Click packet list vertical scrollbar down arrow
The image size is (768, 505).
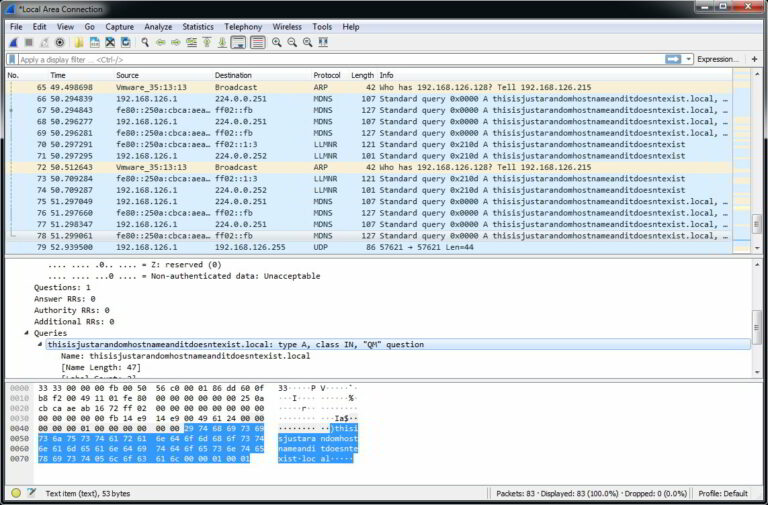pyautogui.click(x=757, y=248)
